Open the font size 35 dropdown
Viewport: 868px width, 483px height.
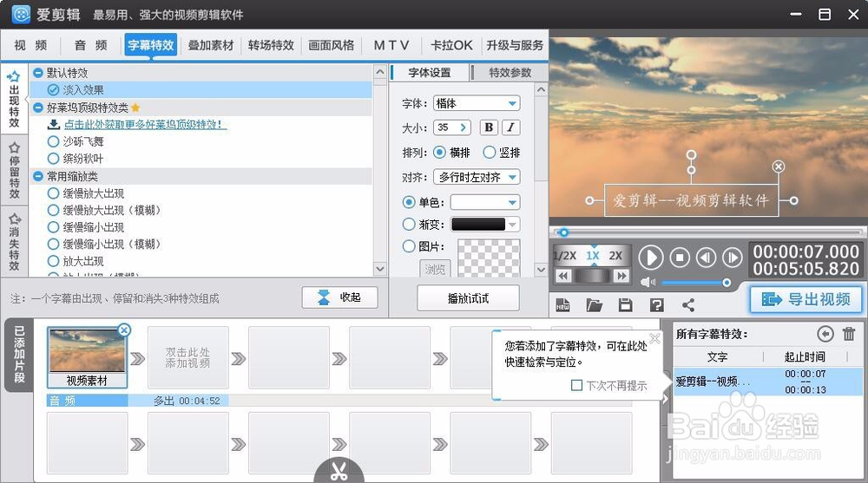click(452, 127)
